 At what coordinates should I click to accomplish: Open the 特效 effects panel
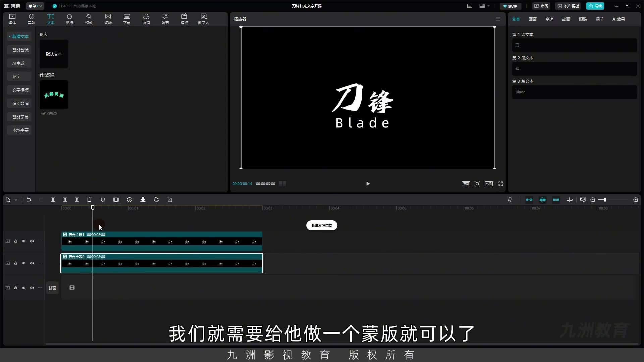tap(89, 19)
